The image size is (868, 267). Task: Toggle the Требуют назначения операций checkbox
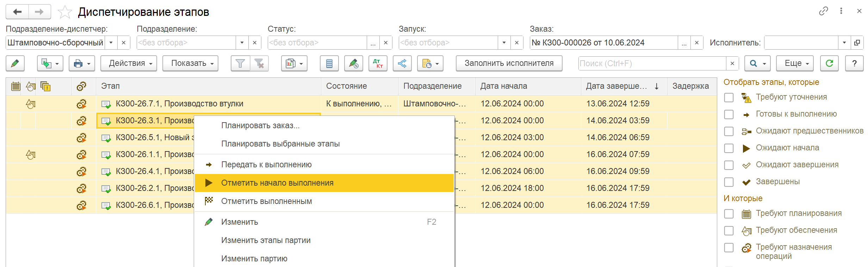pyautogui.click(x=729, y=248)
